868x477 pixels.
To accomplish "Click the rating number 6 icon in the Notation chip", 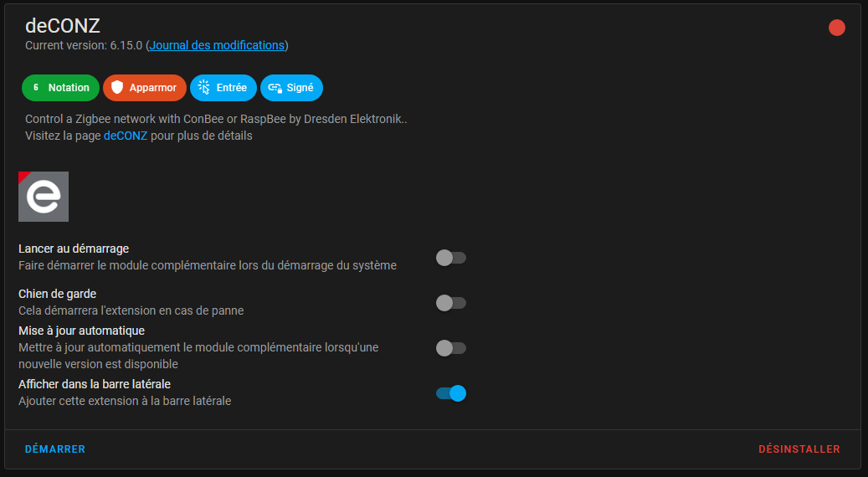I will pyautogui.click(x=36, y=88).
